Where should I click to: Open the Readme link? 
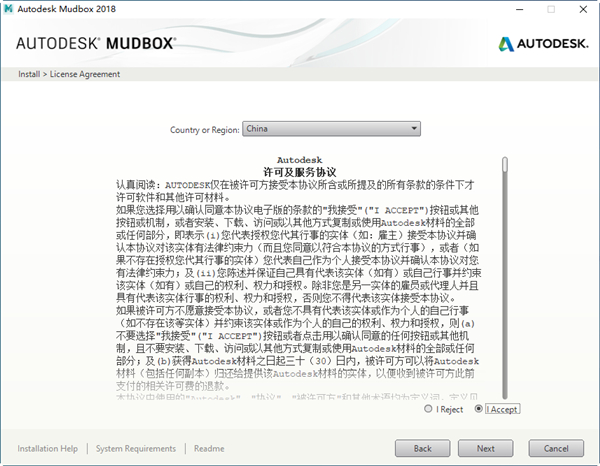pos(209,448)
